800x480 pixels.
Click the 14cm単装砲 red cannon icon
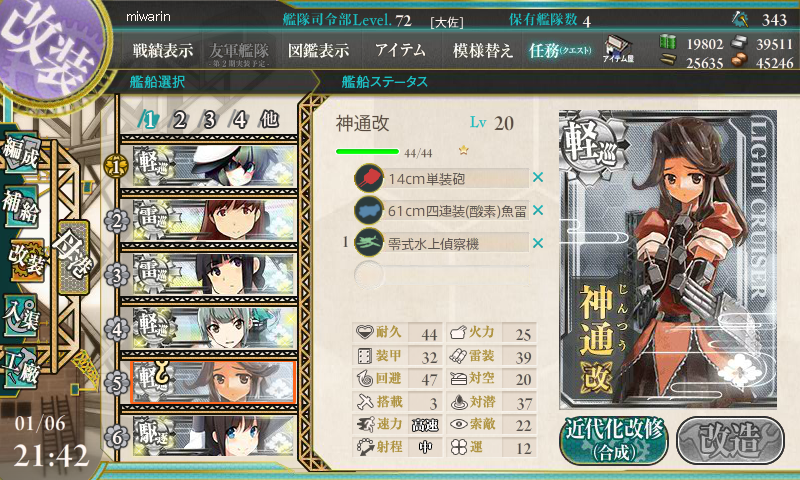click(369, 178)
